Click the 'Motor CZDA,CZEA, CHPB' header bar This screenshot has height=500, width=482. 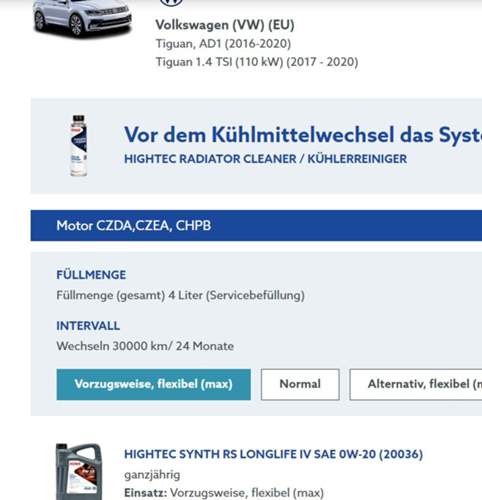[256, 225]
